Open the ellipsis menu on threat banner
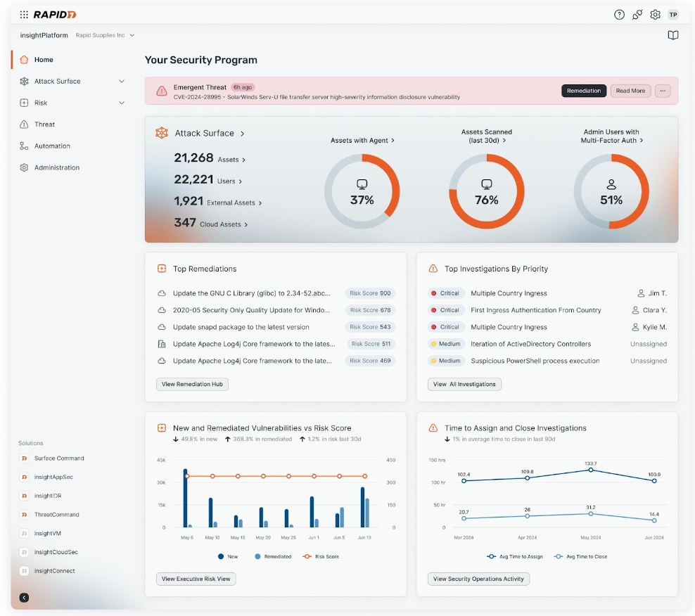 coord(662,91)
